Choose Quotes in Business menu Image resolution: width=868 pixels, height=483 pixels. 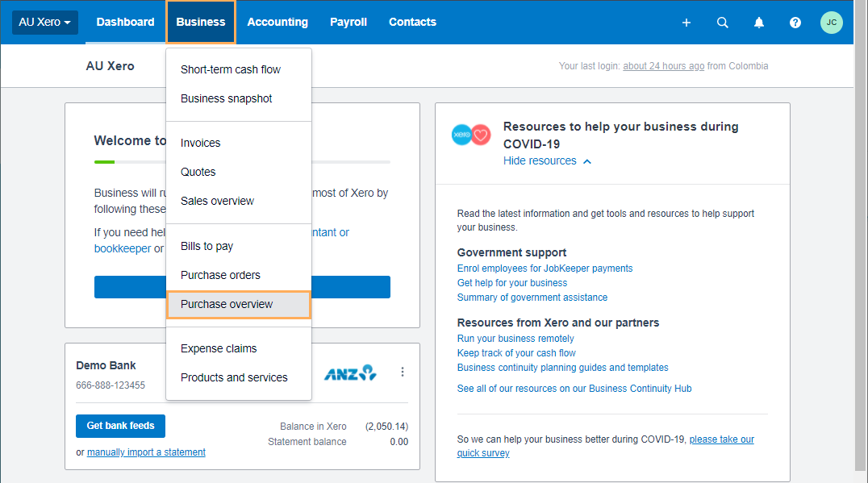coord(239,172)
